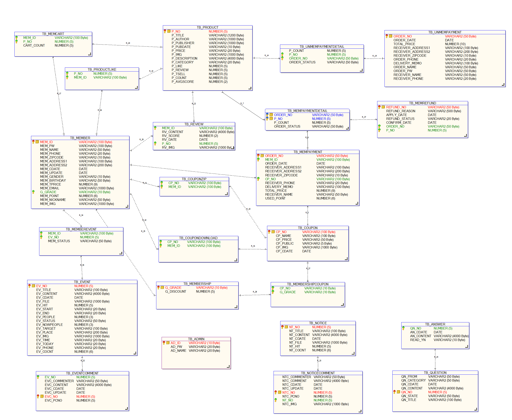Click the key icon next to NT_NO in TB_NOTICE
This screenshot has height=420, width=512.
pyautogui.click(x=282, y=327)
